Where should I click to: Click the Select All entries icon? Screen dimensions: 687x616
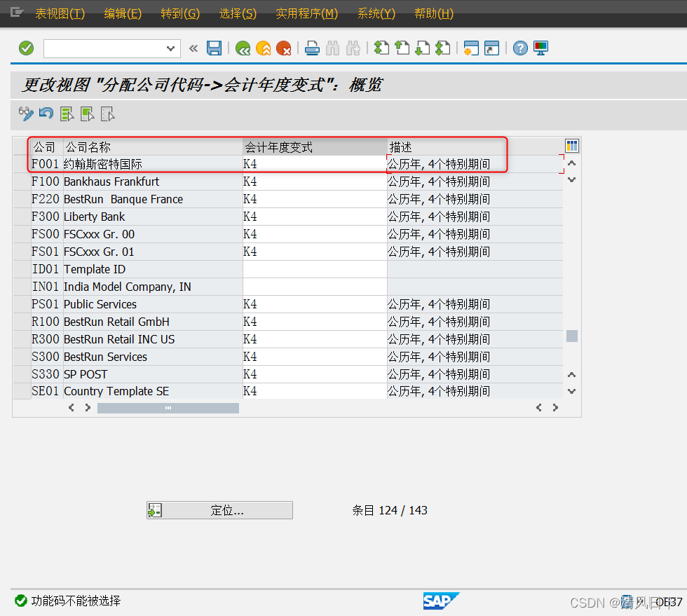(67, 114)
